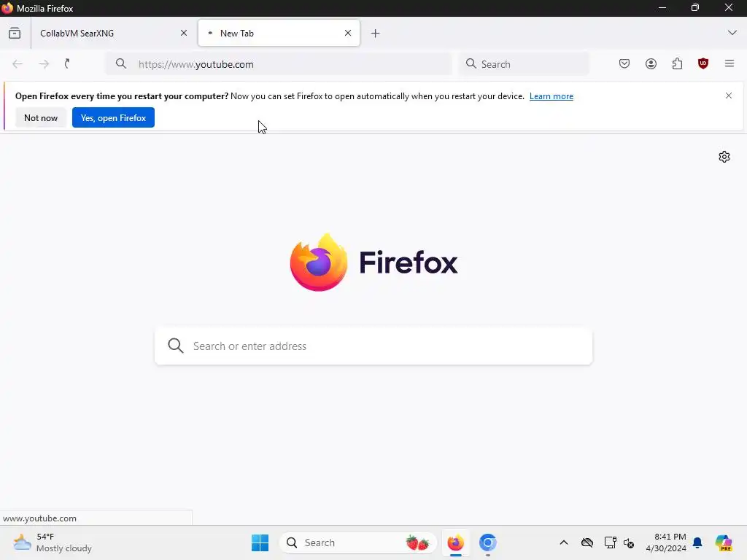Go forward one page

(x=44, y=64)
